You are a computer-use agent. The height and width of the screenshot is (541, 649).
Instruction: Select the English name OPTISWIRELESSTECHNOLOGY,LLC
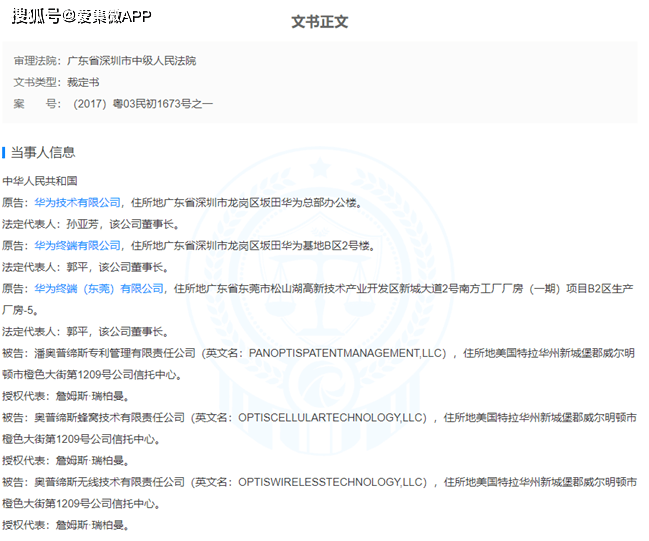point(332,482)
